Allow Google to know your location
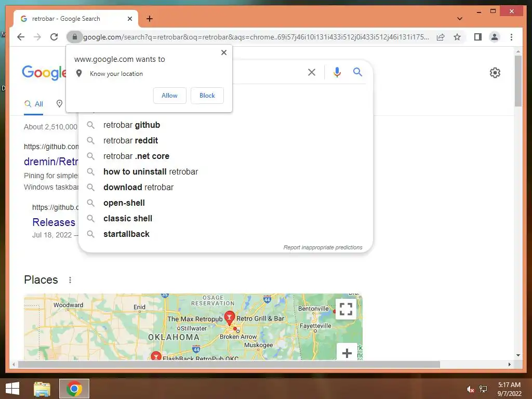 169,96
